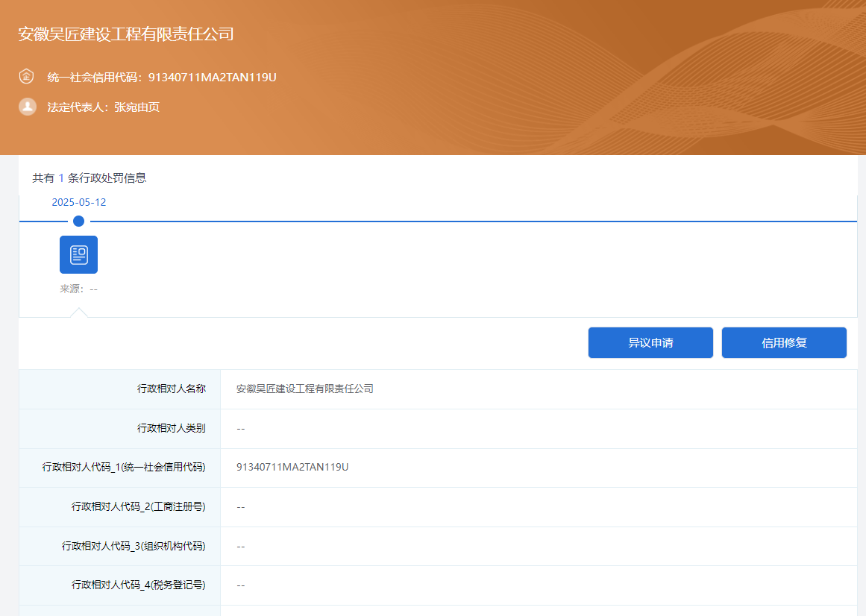Click the 行政相对人代码_3(组织机构代码) label
The width and height of the screenshot is (866, 616).
tap(134, 546)
